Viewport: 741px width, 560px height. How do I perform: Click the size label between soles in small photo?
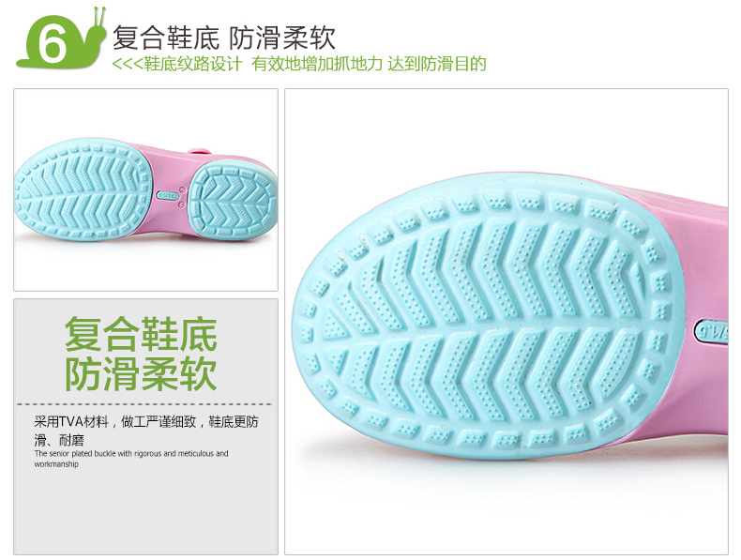tap(168, 195)
